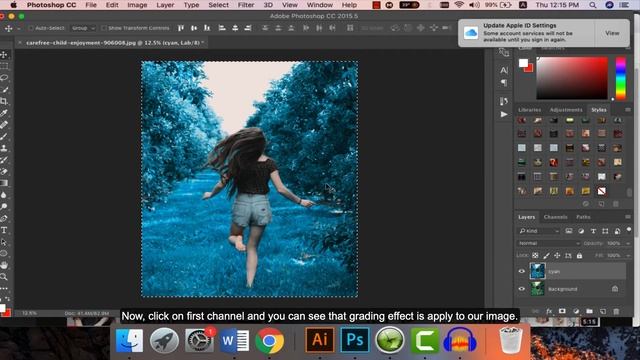Hide the Background layer eye icon
The height and width of the screenshot is (360, 640).
pyautogui.click(x=522, y=289)
